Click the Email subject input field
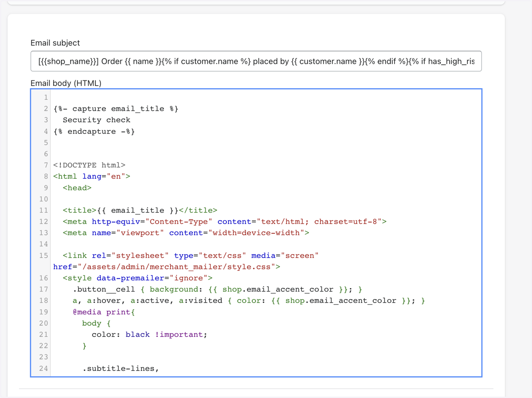This screenshot has height=398, width=532. [x=256, y=61]
